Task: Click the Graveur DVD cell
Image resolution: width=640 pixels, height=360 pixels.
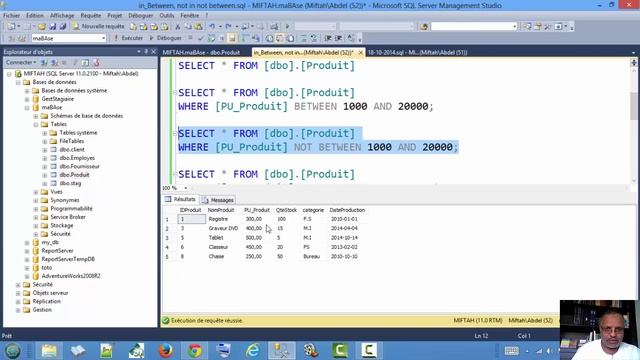Action: point(223,229)
